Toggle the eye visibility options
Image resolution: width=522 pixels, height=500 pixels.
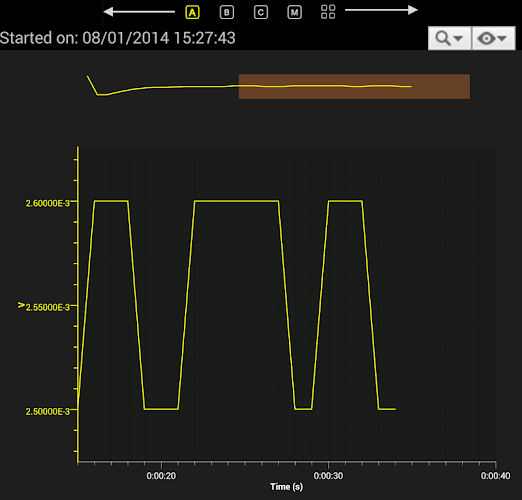[x=486, y=38]
